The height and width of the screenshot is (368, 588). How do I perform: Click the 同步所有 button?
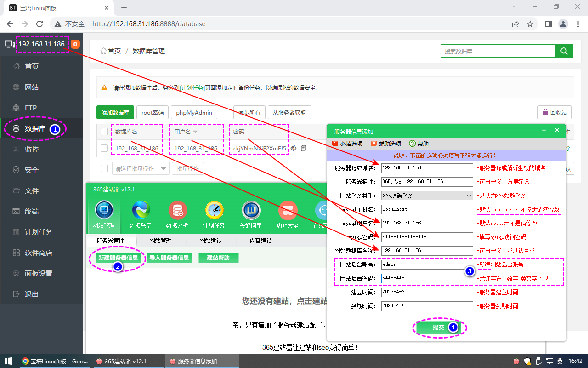(x=249, y=112)
